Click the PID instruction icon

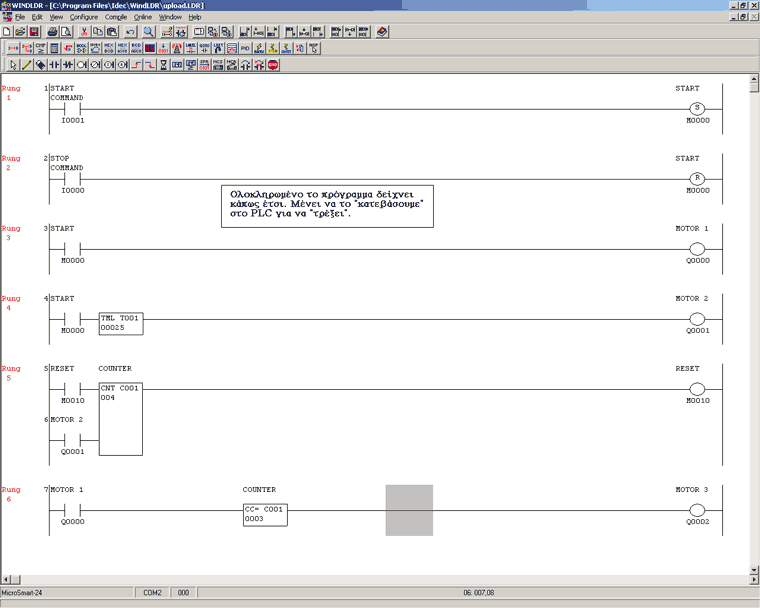point(245,48)
